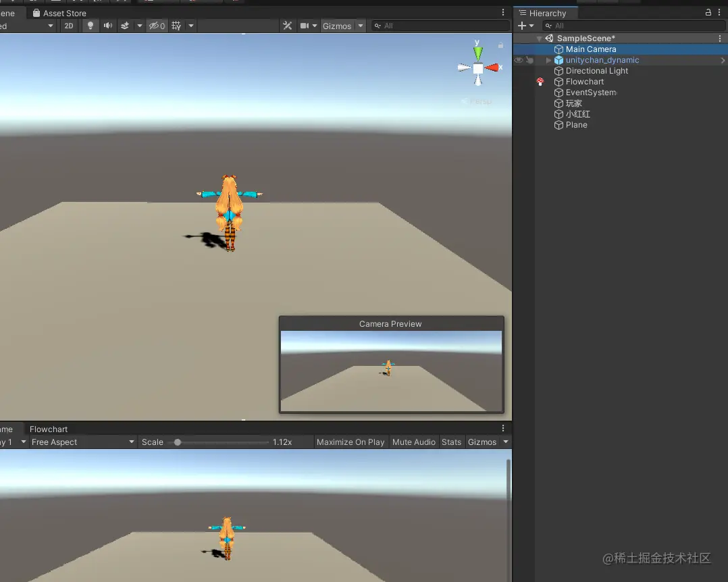Click Hierarchy create plus button
This screenshot has width=728, height=582.
pyautogui.click(x=522, y=26)
